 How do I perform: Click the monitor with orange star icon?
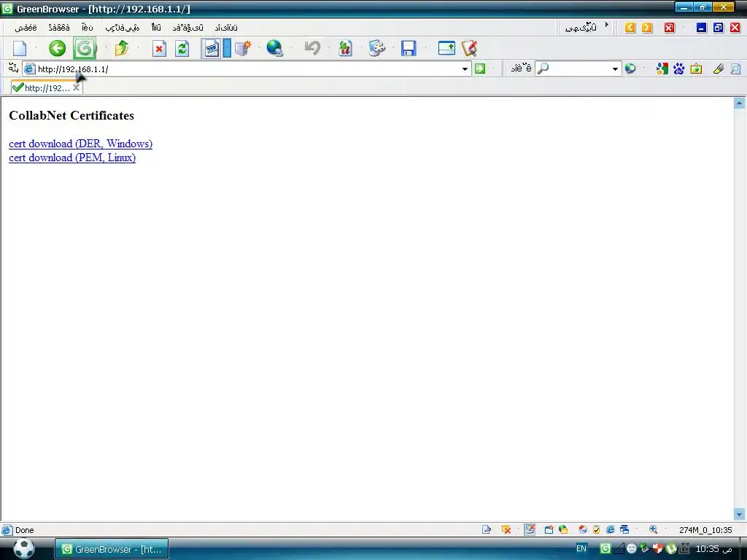pyautogui.click(x=243, y=48)
